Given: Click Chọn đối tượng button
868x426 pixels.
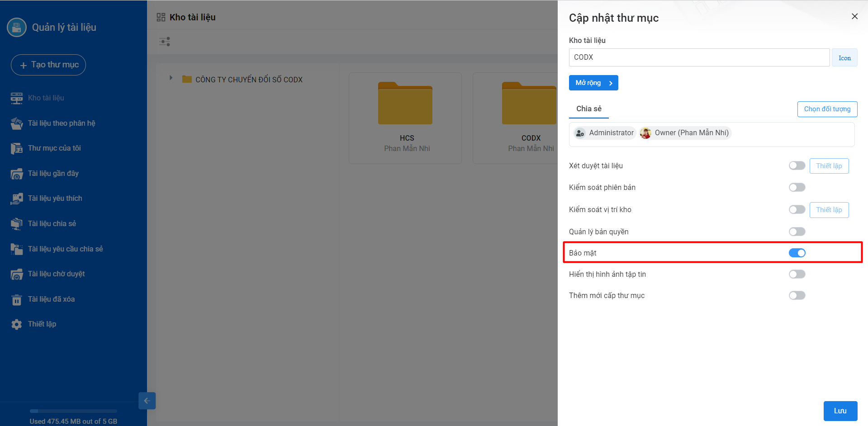Looking at the screenshot, I should tap(827, 109).
